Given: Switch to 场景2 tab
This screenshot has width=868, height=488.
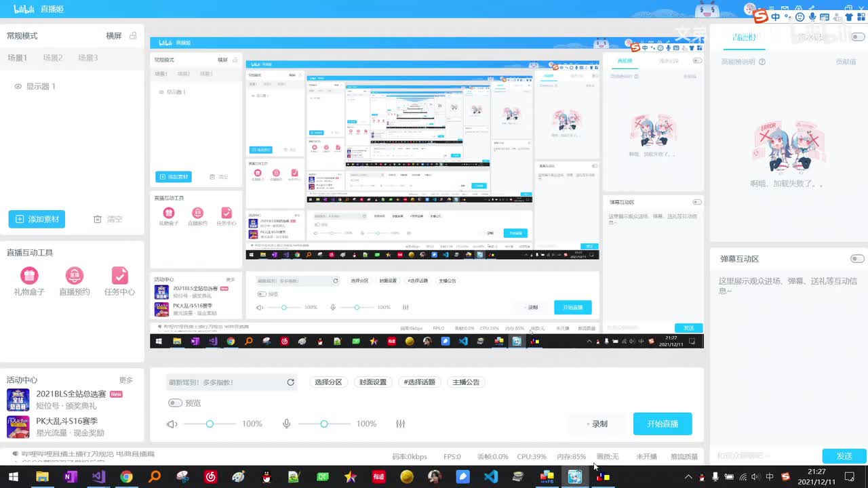Looking at the screenshot, I should 52,58.
